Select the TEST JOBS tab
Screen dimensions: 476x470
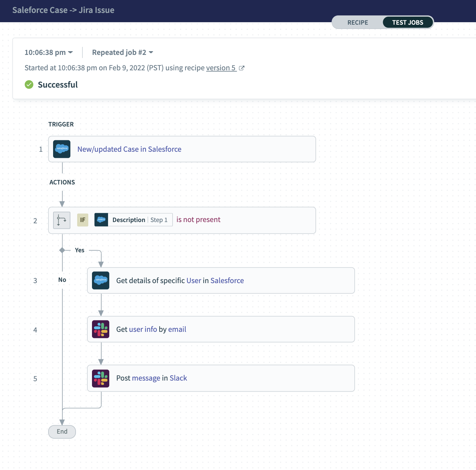[407, 23]
